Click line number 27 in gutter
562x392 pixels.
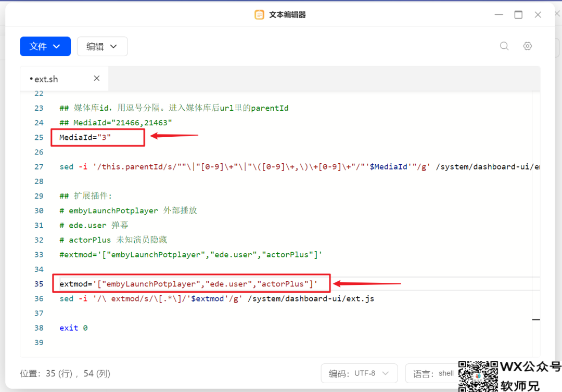39,167
